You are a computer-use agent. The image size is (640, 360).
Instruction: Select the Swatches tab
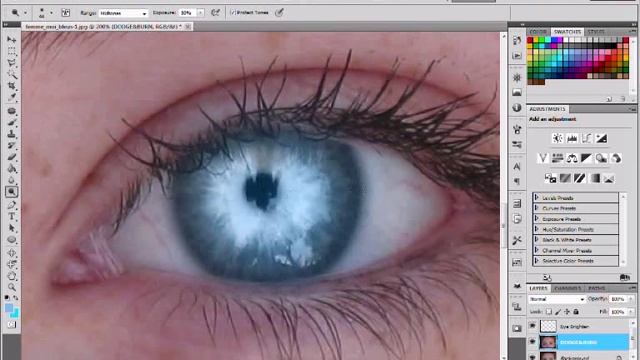[x=567, y=31]
